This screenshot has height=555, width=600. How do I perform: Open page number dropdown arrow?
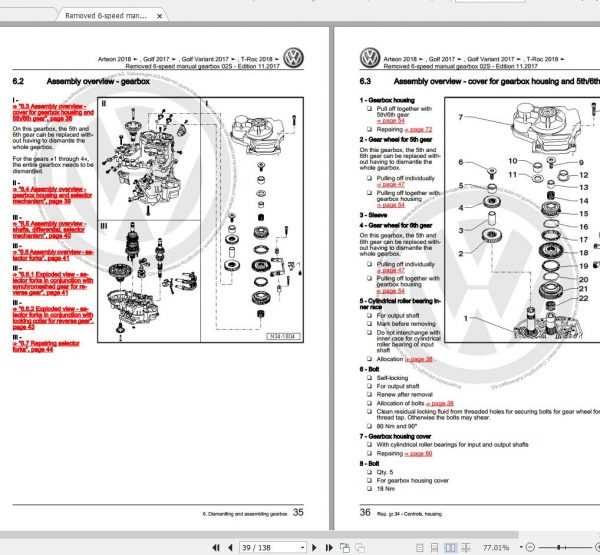[302, 548]
